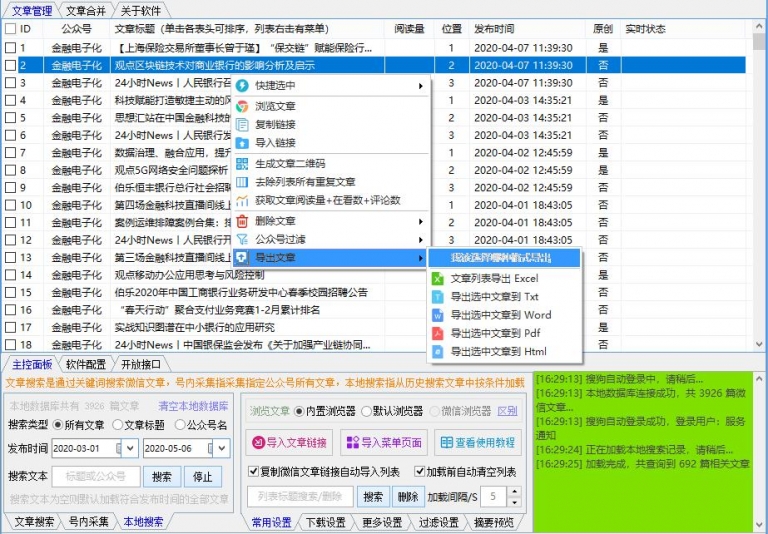768x534 pixels.
Task: Click the Chrome icon beside 浏览文章
Action: click(242, 106)
